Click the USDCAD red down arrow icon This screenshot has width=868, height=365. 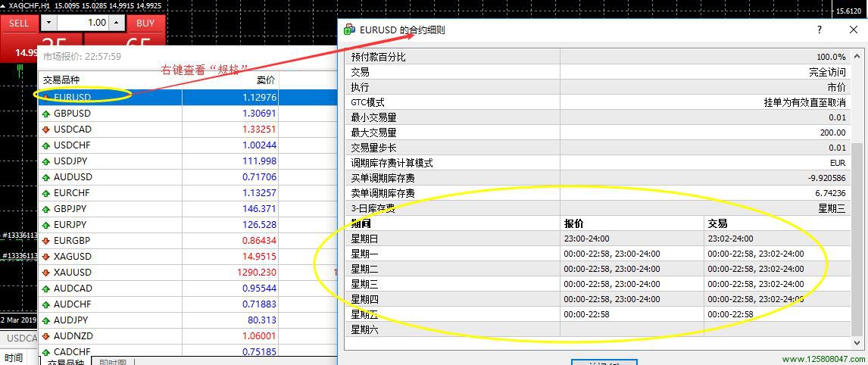coord(46,129)
